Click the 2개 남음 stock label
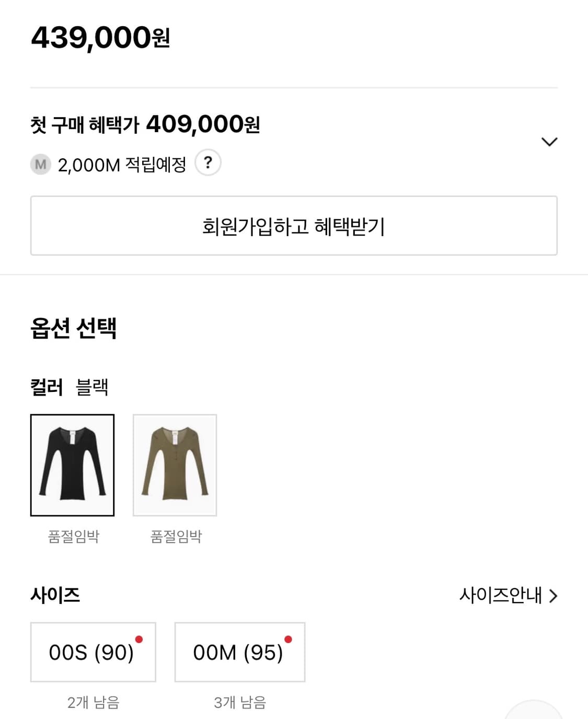Screen dimensions: 588x719 (93, 702)
